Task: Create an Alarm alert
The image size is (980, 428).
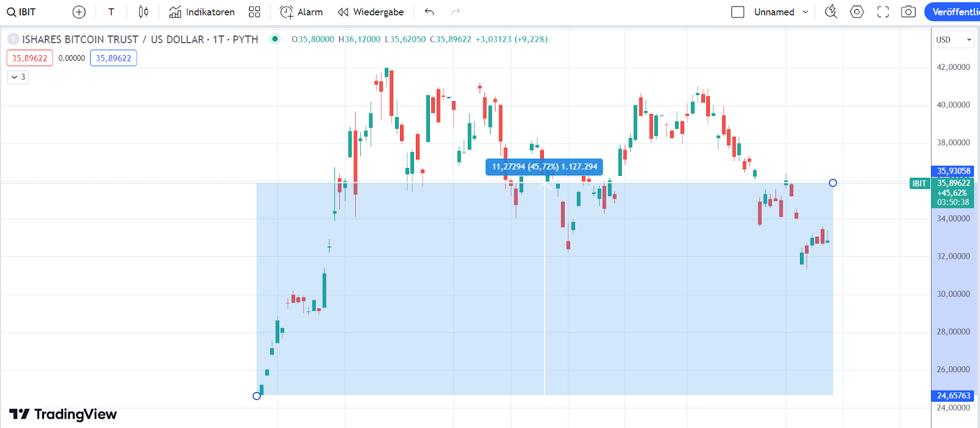Action: [301, 12]
